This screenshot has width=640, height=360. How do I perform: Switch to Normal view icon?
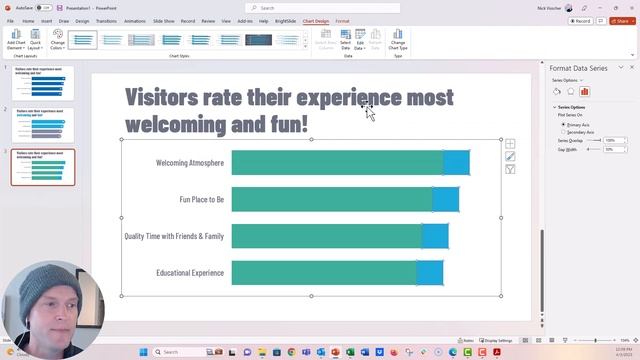pos(525,340)
